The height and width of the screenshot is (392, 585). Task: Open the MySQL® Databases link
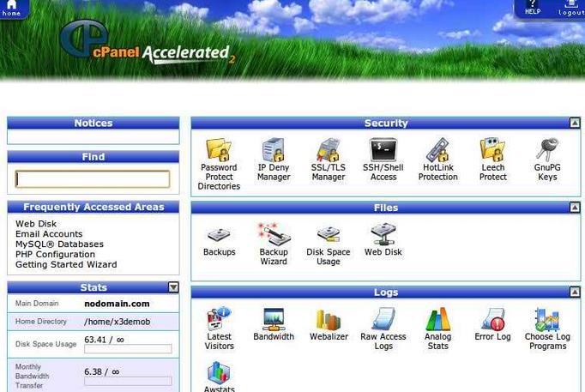[59, 244]
